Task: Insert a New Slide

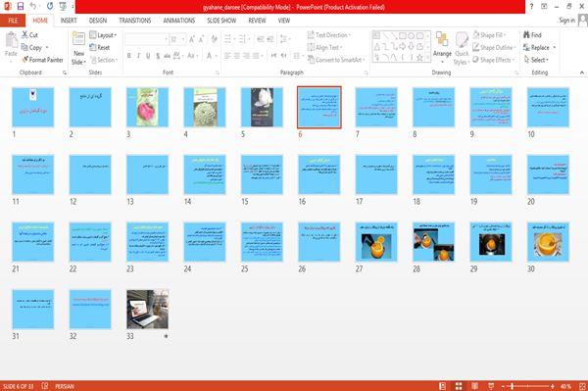Action: click(78, 48)
